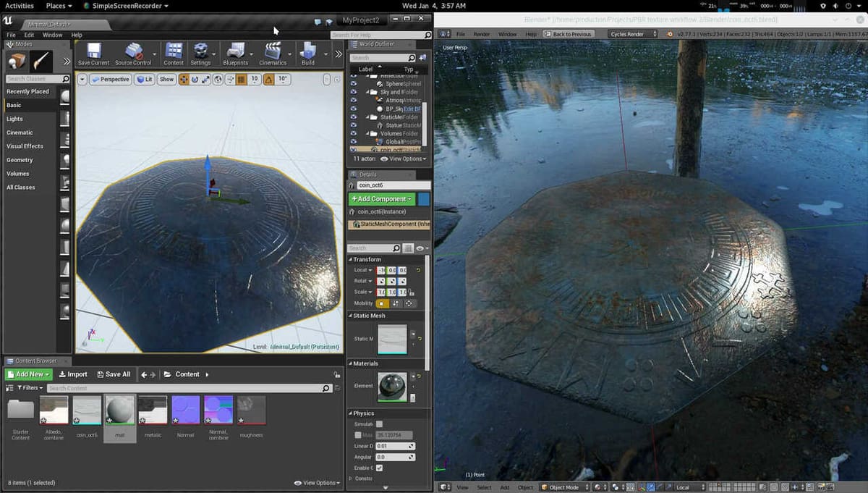This screenshot has height=493, width=868.
Task: Open the Lit view mode dropdown
Action: tap(144, 79)
